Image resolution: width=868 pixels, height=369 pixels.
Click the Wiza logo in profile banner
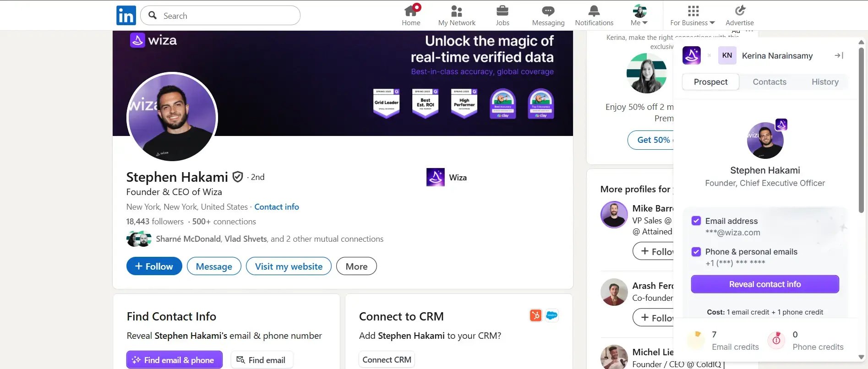click(x=153, y=40)
